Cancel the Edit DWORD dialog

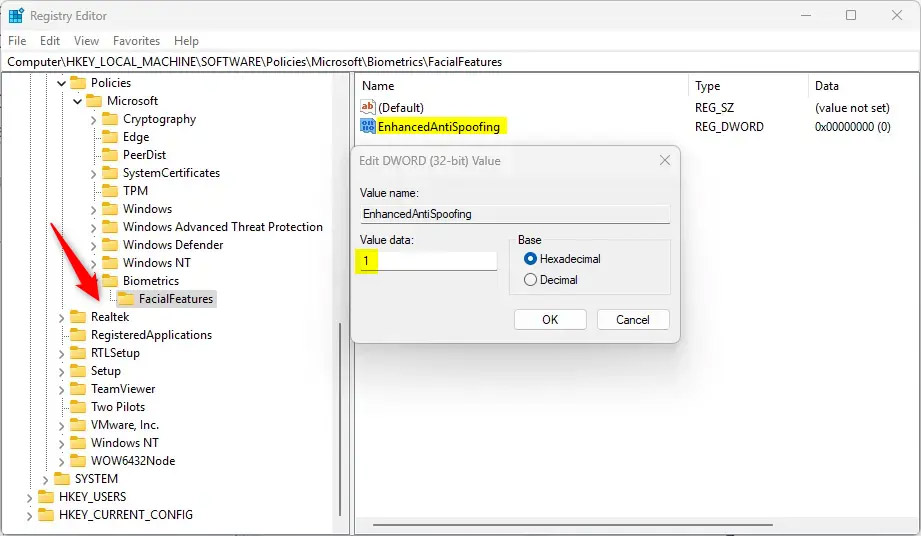coord(633,319)
